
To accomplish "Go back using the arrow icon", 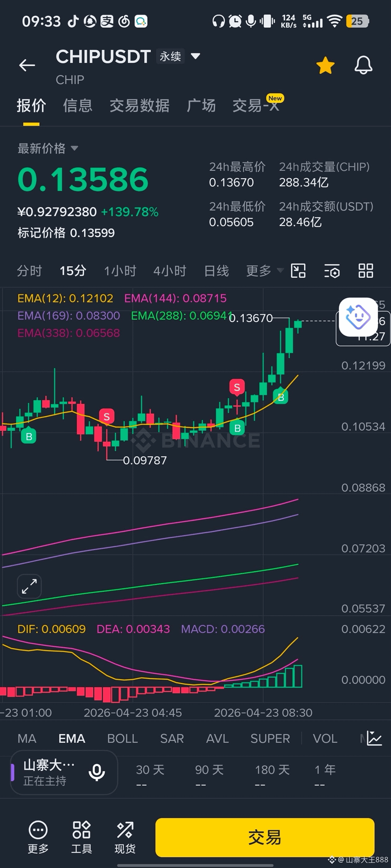I will tap(27, 65).
